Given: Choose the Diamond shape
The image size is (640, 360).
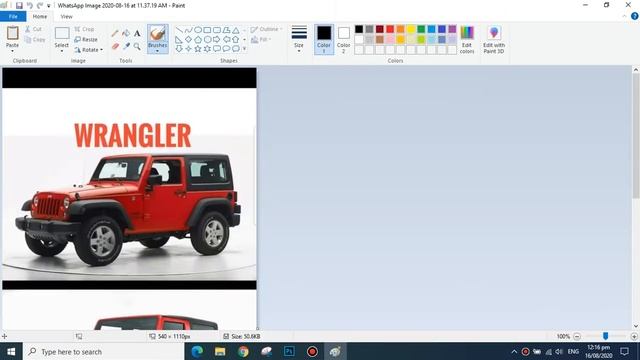Looking at the screenshot, I should 188,40.
